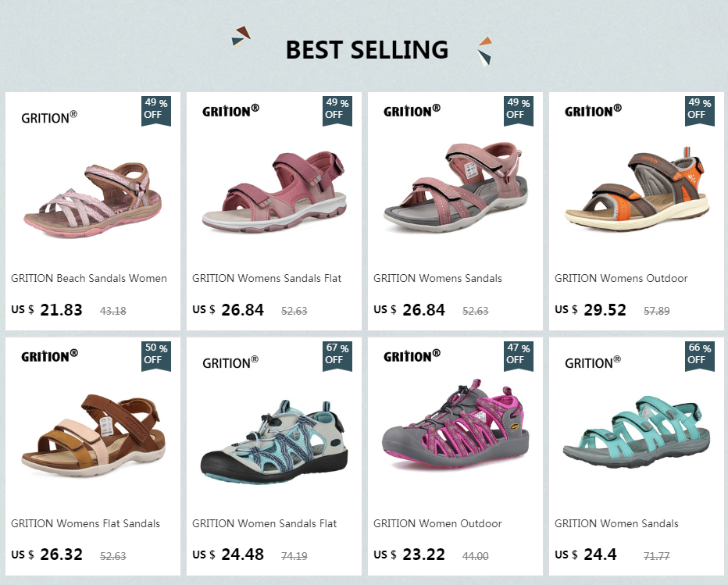Open "GRITION Beach Sandals Women" product link
728x585 pixels.
point(89,278)
